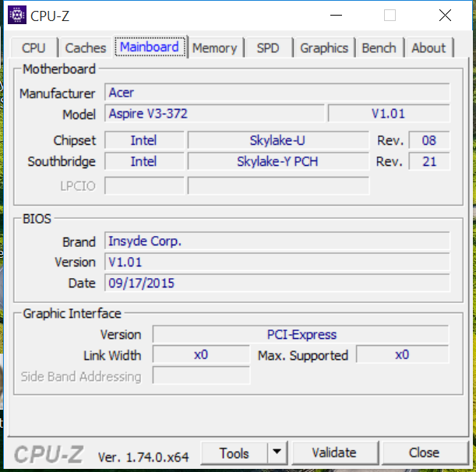Click the Link Width value x0
Image resolution: width=476 pixels, height=472 pixels.
click(201, 354)
